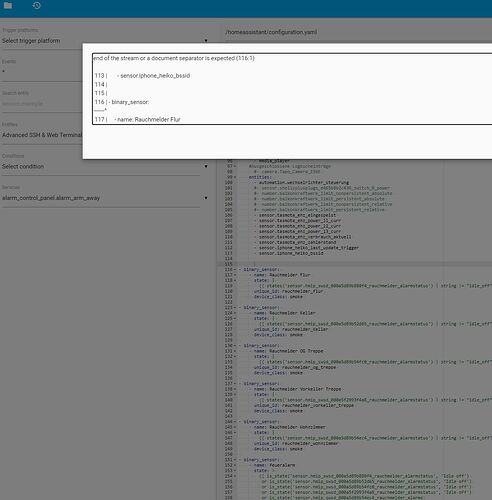This screenshot has height=500, width=492.
Task: Click the /homeassistant/configuration.yaml file path
Action: tap(271, 32)
